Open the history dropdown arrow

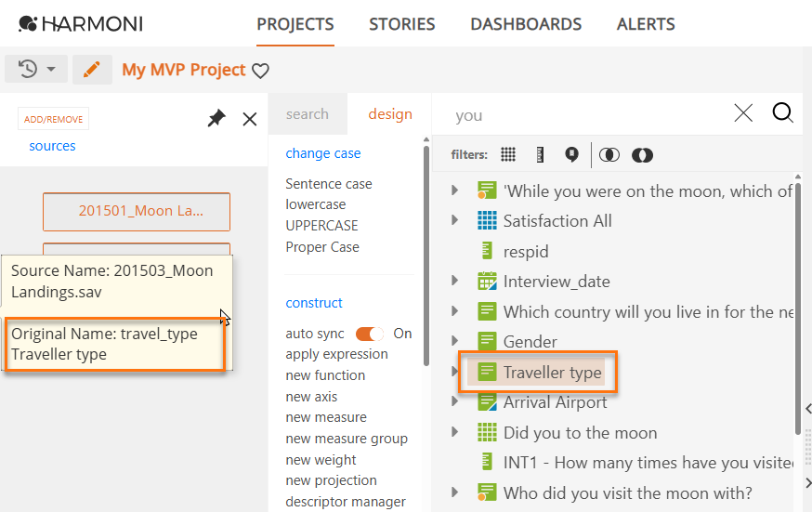[51, 69]
